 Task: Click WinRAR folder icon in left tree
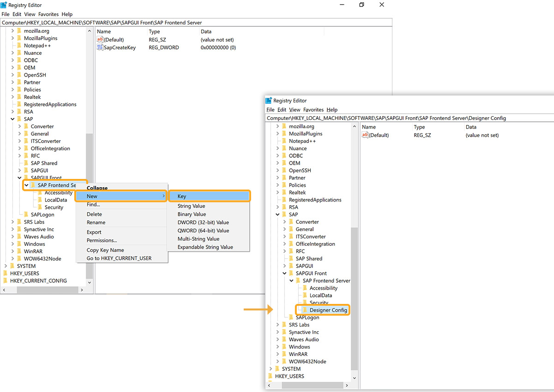(19, 251)
